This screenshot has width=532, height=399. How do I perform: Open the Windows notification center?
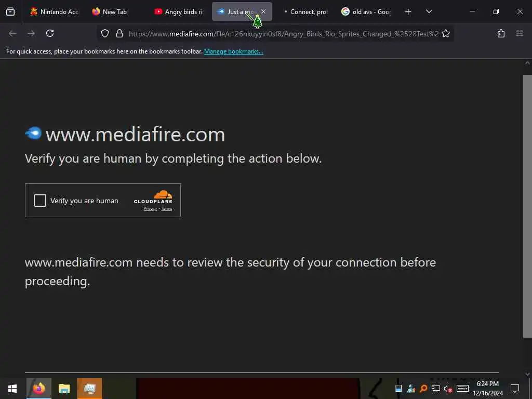(515, 389)
